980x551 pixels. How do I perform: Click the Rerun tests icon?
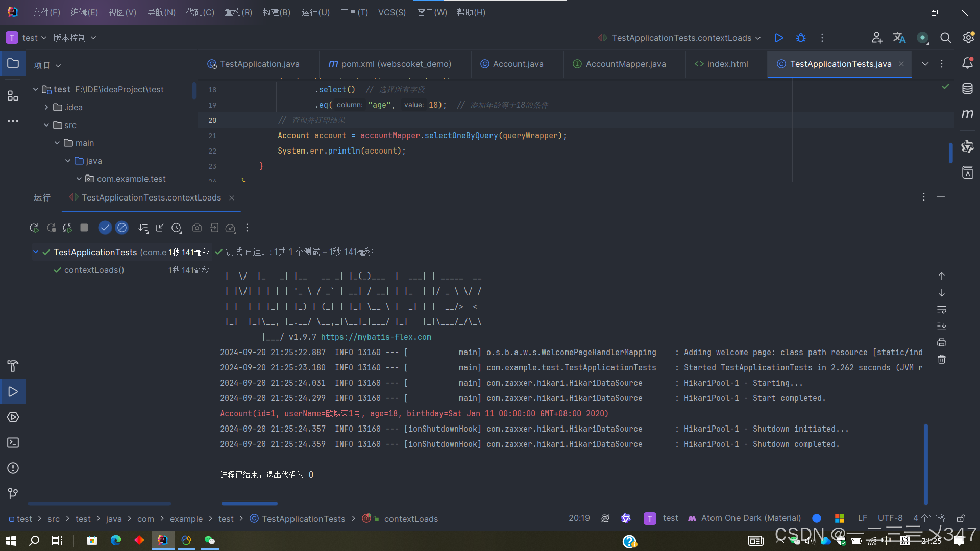[x=34, y=228]
